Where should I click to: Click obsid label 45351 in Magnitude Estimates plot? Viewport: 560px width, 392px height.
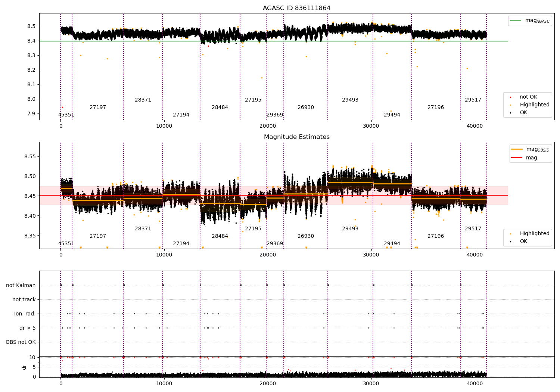coord(66,244)
